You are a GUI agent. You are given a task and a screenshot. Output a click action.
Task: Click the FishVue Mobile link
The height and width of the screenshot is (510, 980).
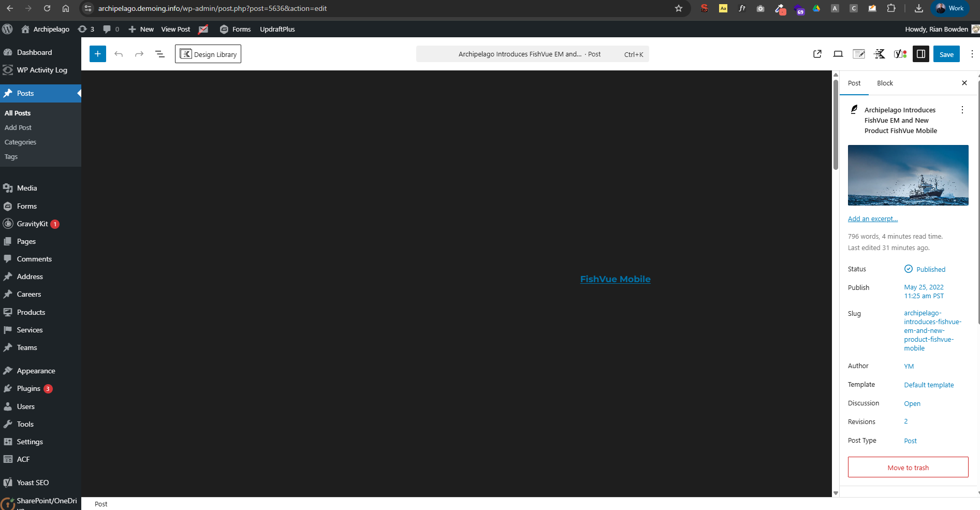tap(615, 279)
